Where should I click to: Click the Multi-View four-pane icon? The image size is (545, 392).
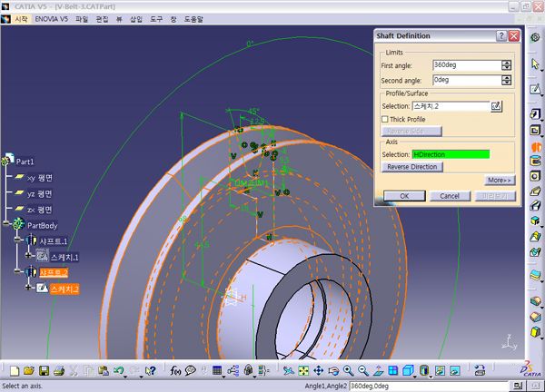(x=393, y=371)
